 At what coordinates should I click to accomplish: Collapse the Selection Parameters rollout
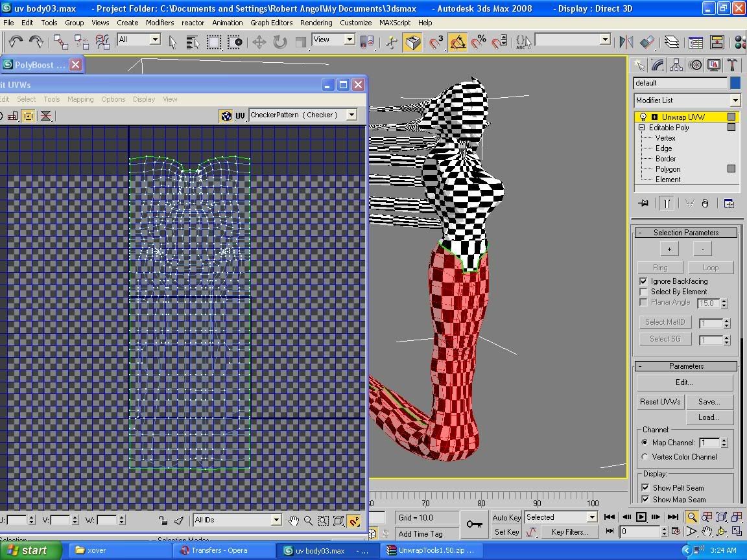click(x=686, y=233)
